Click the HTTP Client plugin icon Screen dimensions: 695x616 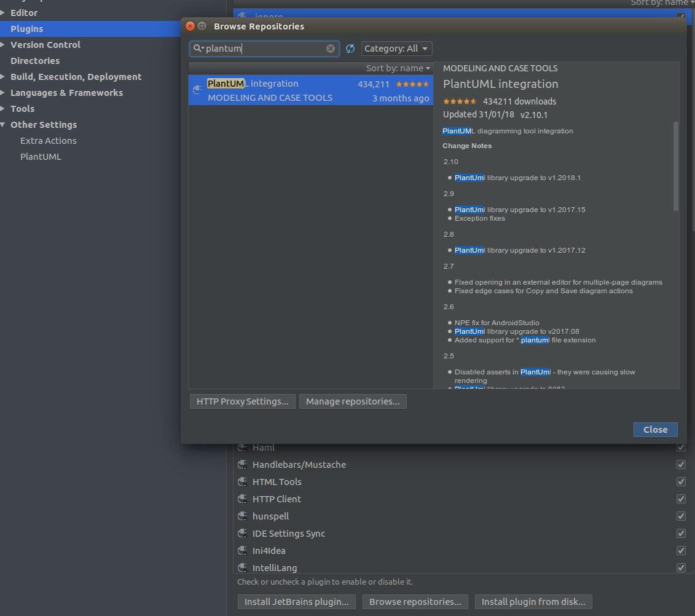pos(242,499)
